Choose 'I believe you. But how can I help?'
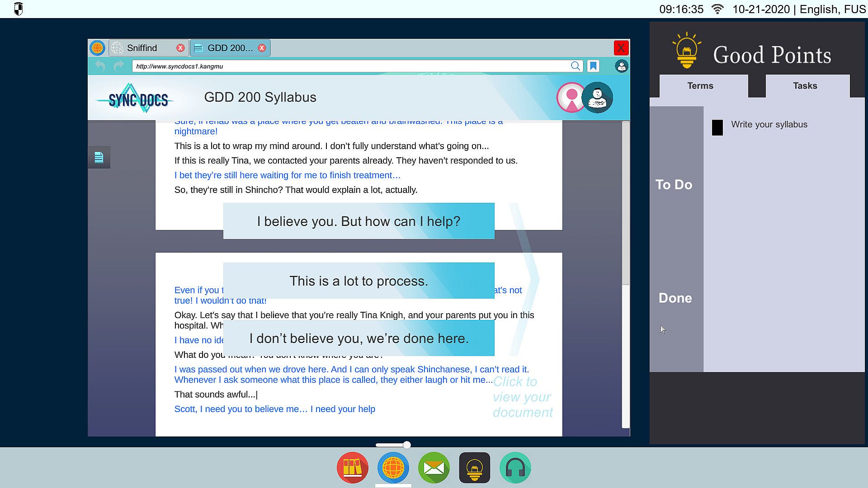 click(359, 221)
